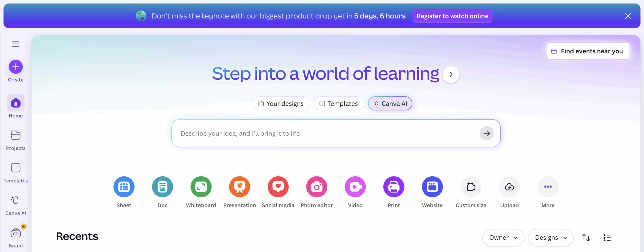This screenshot has width=644, height=252.
Task: Click the purple Create plus button
Action: pos(16,67)
